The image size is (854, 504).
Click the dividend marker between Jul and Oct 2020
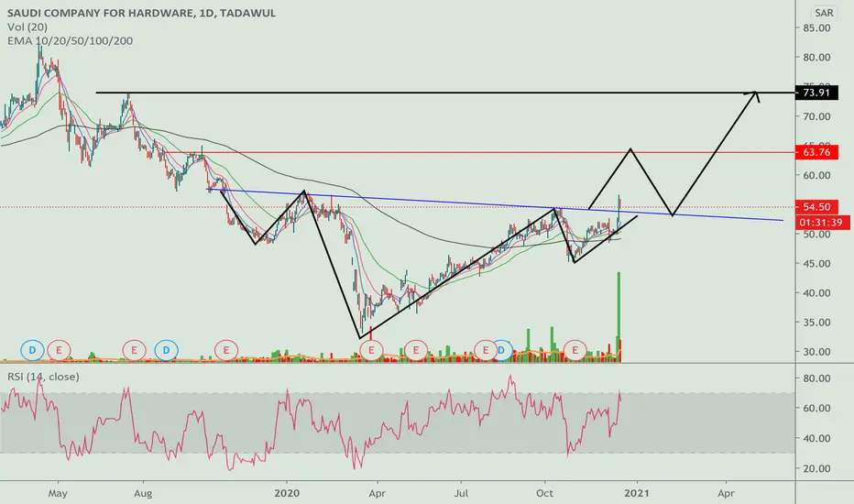click(503, 350)
